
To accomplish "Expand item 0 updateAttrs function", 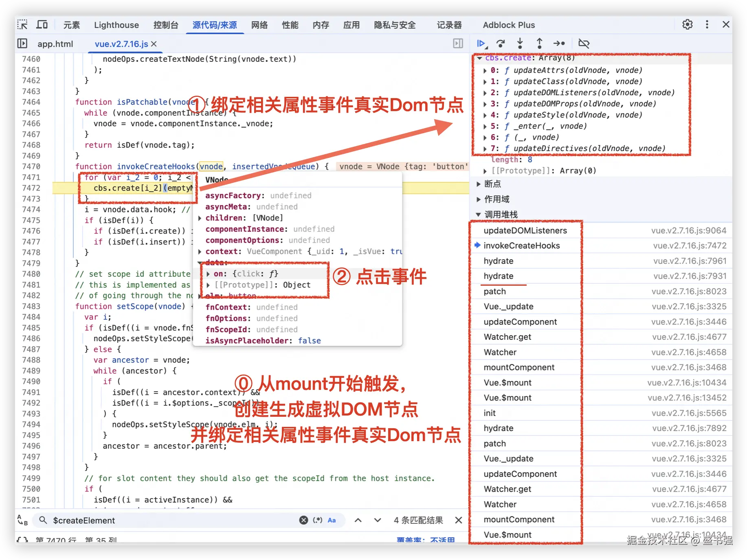I will point(485,70).
